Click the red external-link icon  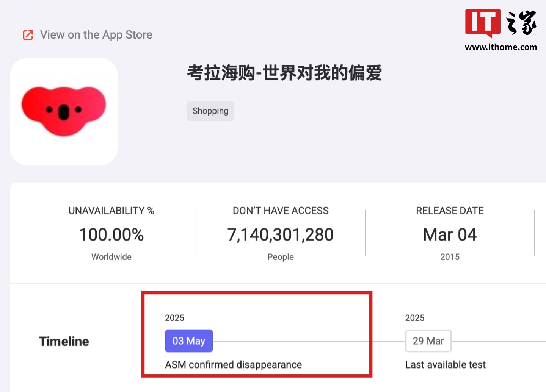pos(28,35)
